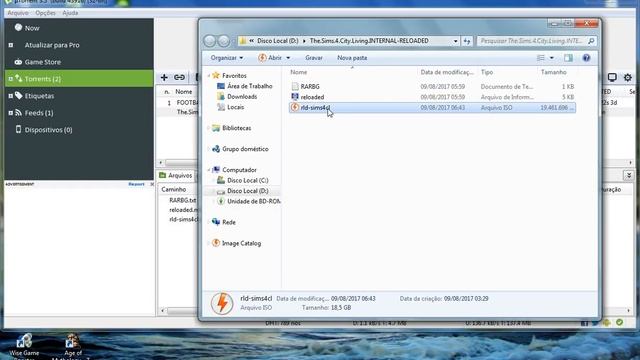Click Add Torrent from URL link icon
The width and height of the screenshot is (640, 360).
[179, 77]
